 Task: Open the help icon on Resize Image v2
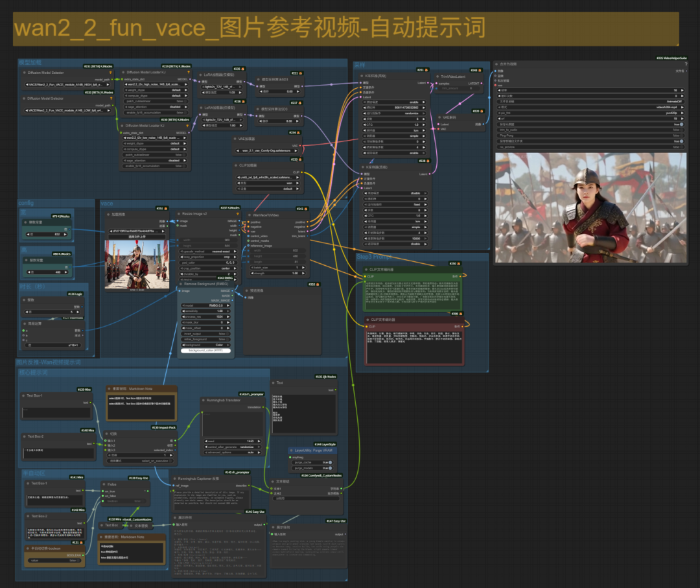pyautogui.click(x=237, y=214)
